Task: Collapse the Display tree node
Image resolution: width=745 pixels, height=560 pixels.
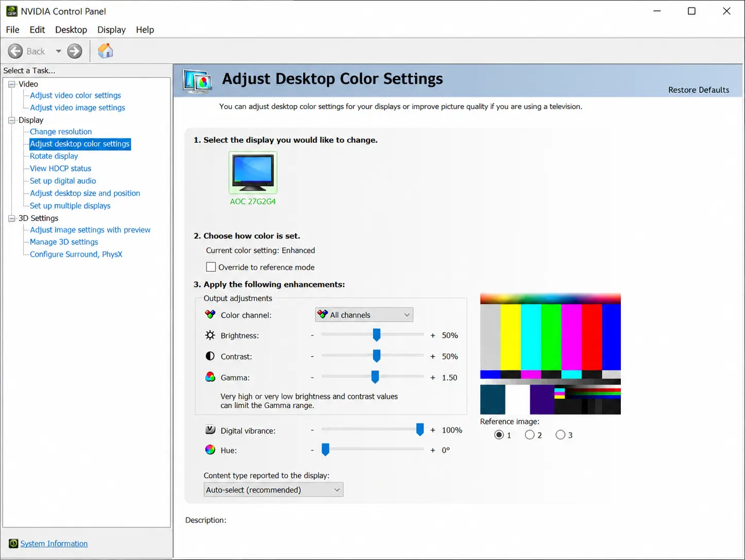Action: point(12,120)
